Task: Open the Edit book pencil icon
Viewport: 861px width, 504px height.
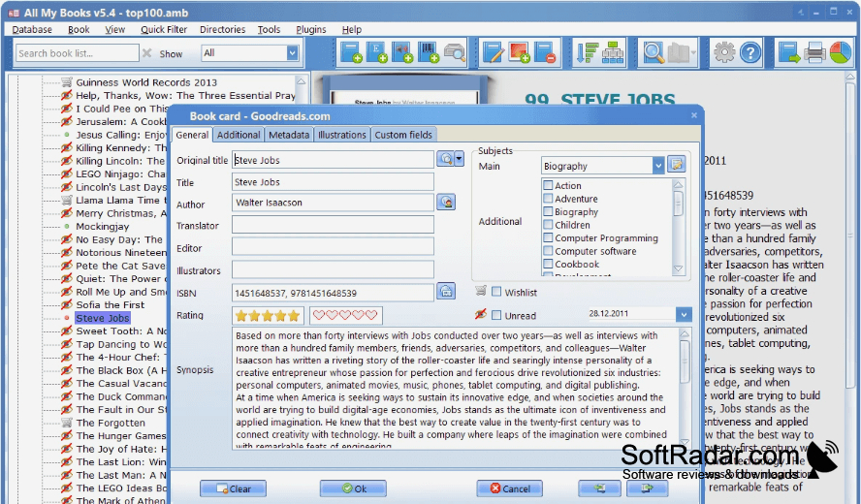Action: pyautogui.click(x=494, y=52)
